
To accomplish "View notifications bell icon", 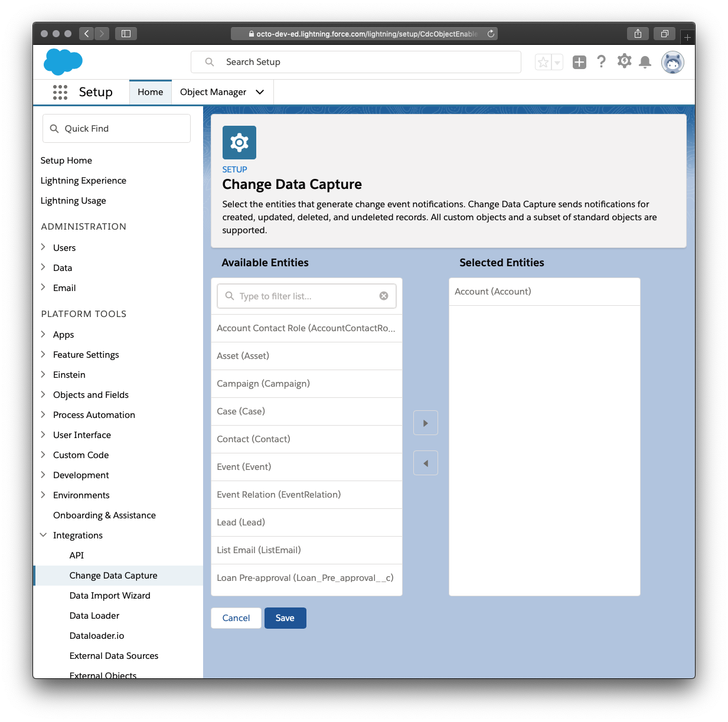I will [645, 62].
